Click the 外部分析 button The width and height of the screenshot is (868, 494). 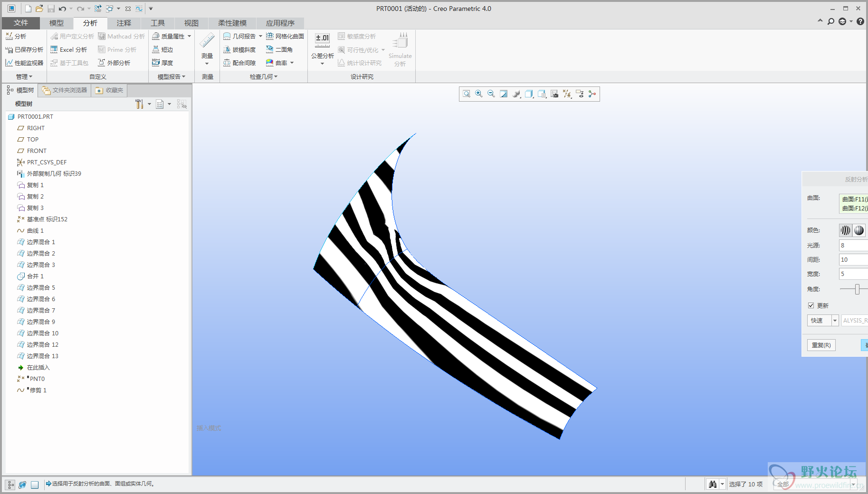[x=114, y=63]
